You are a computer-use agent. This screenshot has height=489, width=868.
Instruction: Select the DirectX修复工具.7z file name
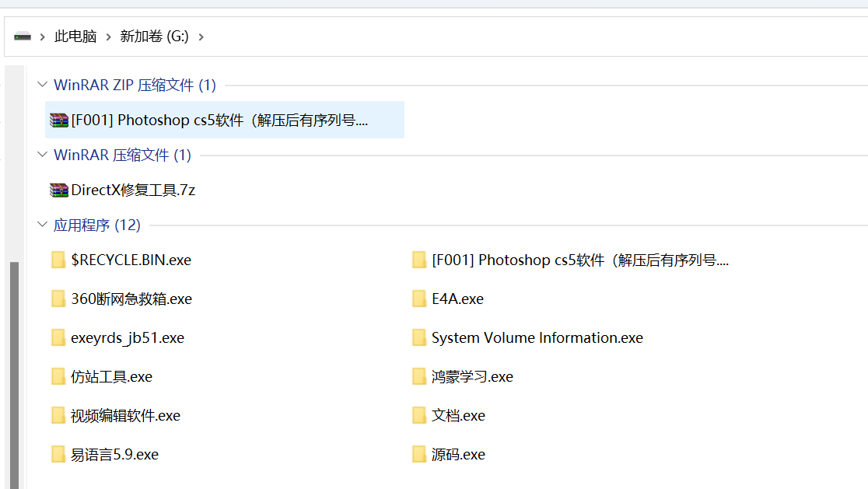tap(134, 190)
